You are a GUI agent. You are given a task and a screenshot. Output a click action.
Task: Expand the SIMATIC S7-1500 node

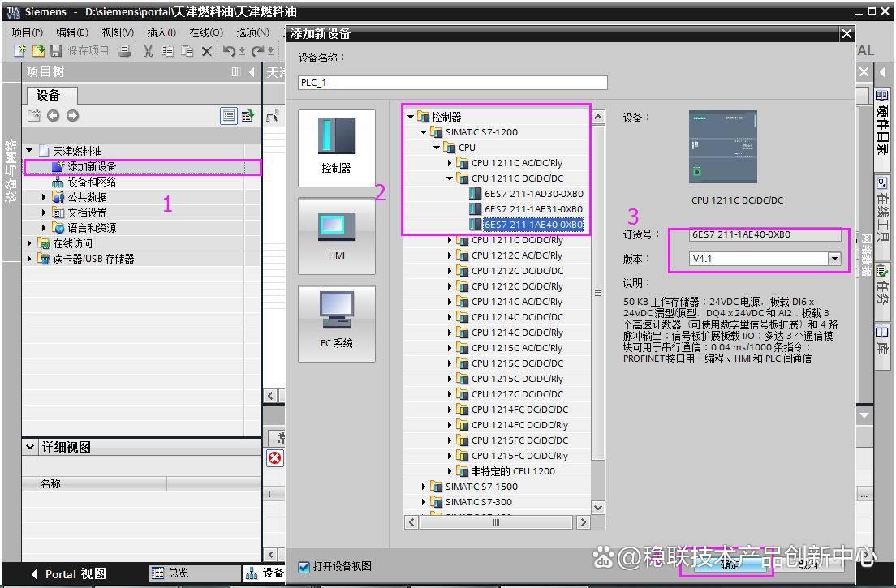click(424, 487)
